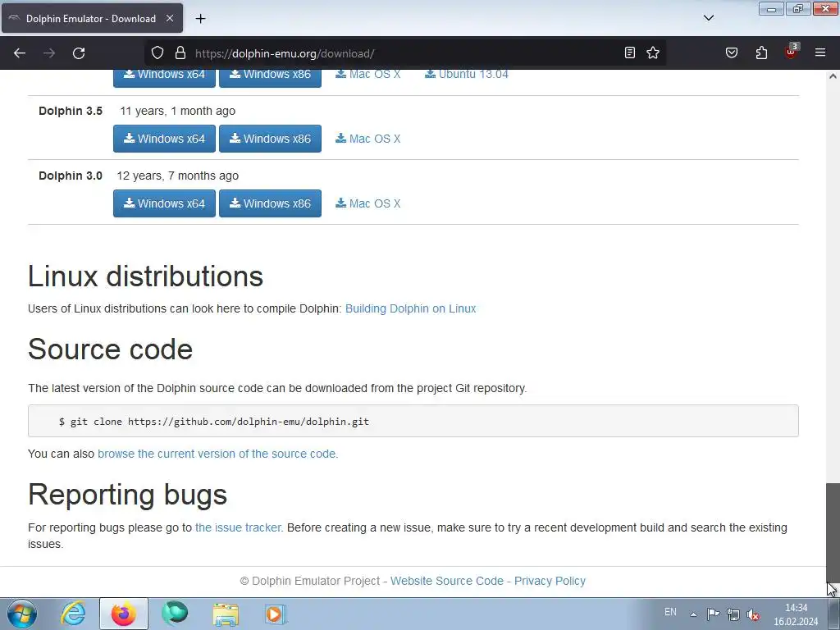
Task: Launch Internet Explorer from the taskbar
Action: click(x=73, y=614)
